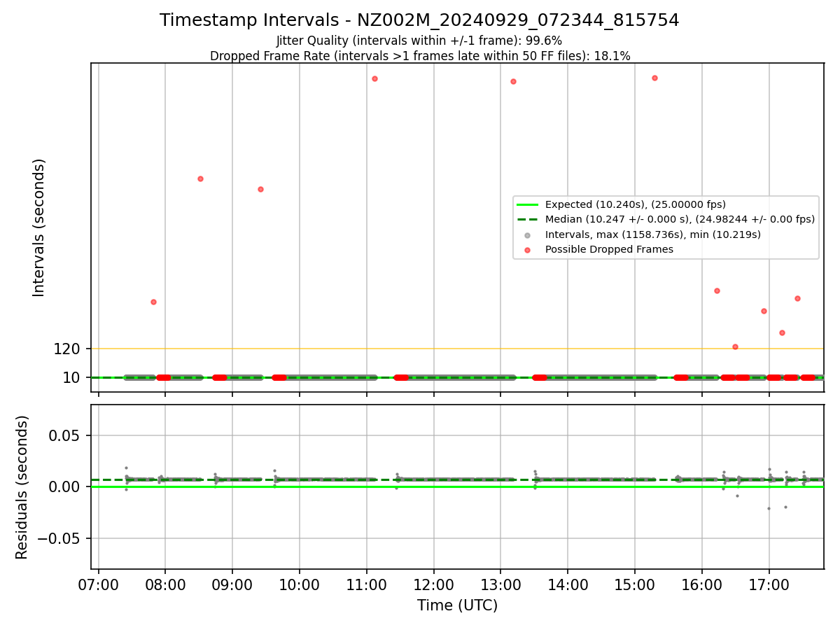Select the "Jitter Quality" 99.6% subtitle line
The image size is (840, 630).
(419, 41)
